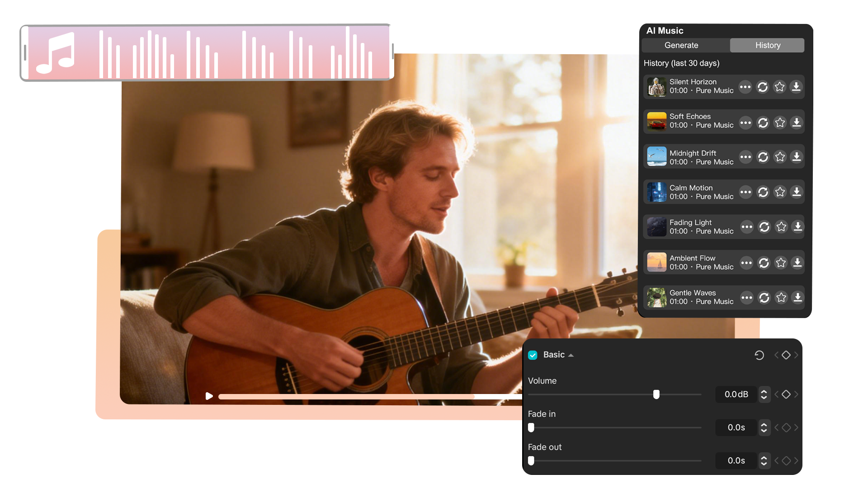Collapse the Basic section arrow

coord(571,356)
